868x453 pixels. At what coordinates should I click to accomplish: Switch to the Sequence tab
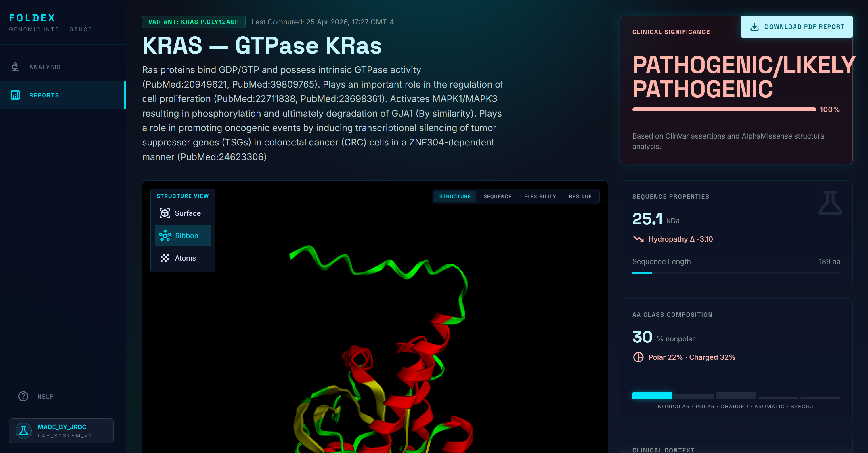click(497, 196)
